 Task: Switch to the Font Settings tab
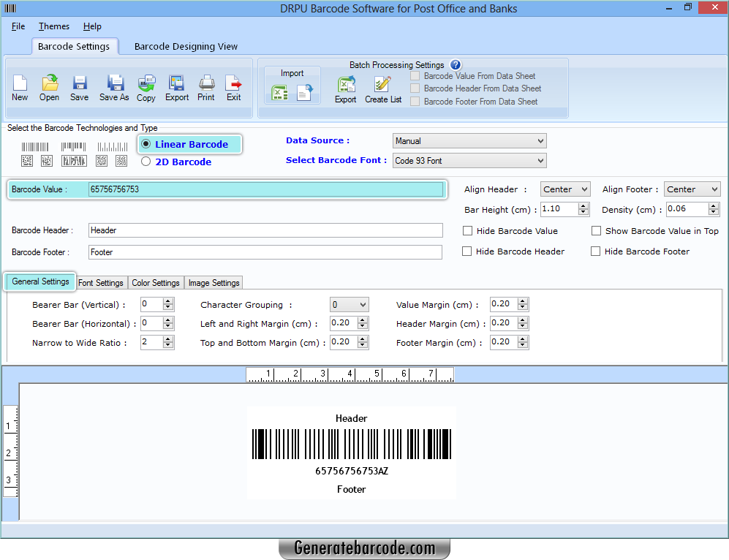point(101,282)
